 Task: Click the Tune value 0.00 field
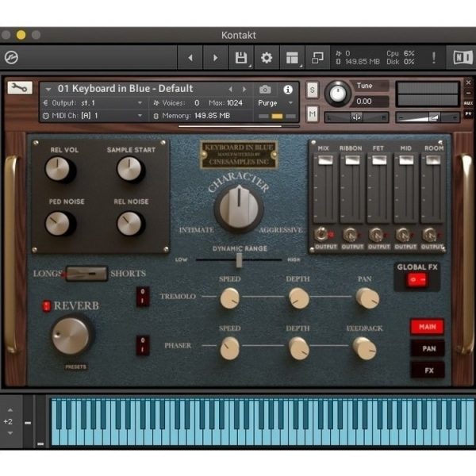click(x=371, y=102)
